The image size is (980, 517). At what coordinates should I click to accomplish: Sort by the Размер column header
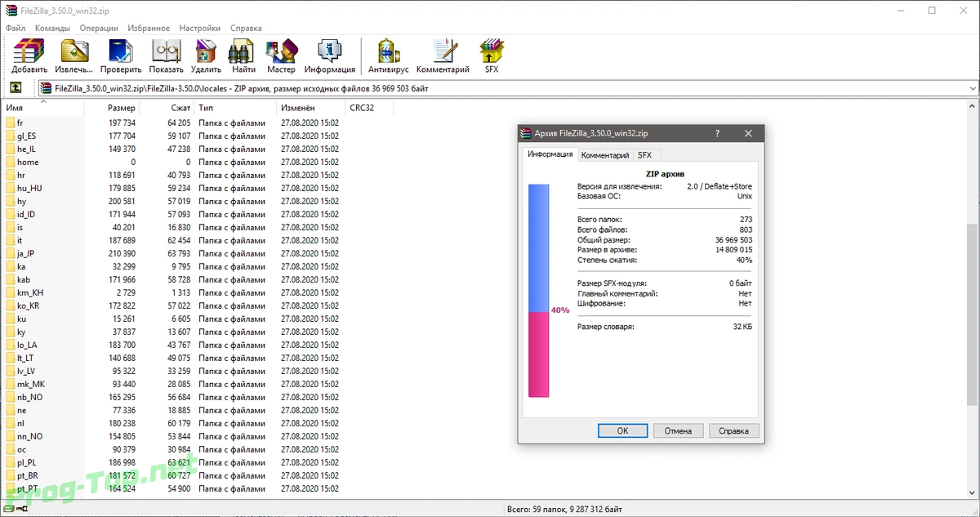[x=112, y=108]
